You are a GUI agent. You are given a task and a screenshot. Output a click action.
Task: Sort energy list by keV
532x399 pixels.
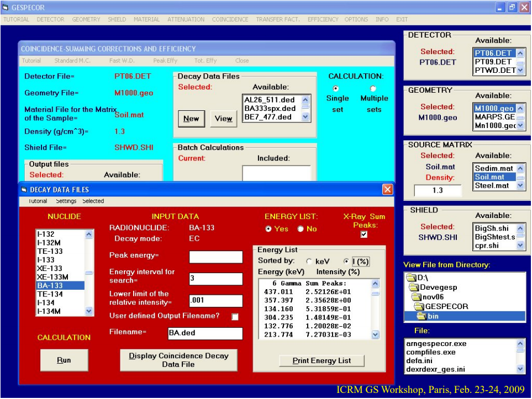(x=309, y=261)
